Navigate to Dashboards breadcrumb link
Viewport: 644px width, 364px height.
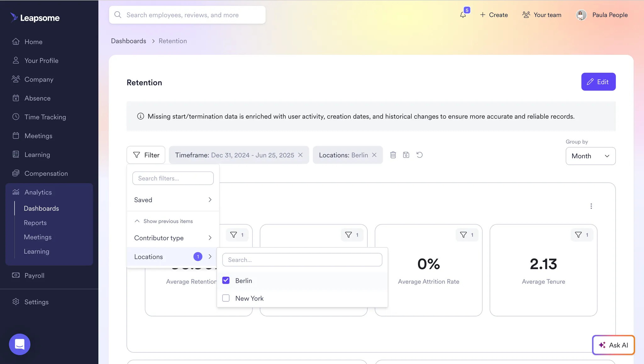[x=128, y=41]
